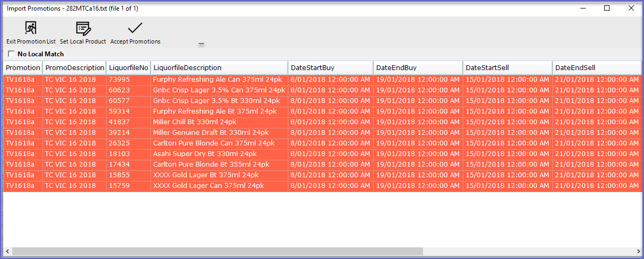Viewport: 644px width, 259px height.
Task: Click the Exit Promotion List icon
Action: [31, 28]
